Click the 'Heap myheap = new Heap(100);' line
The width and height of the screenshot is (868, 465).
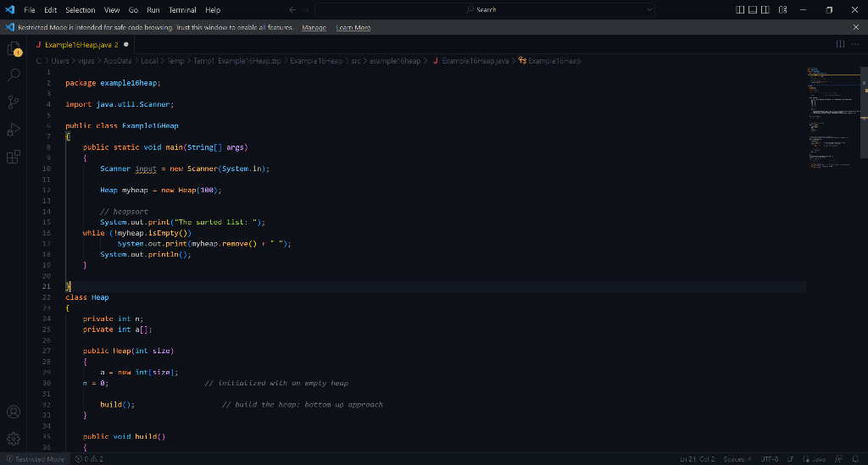[x=160, y=191]
